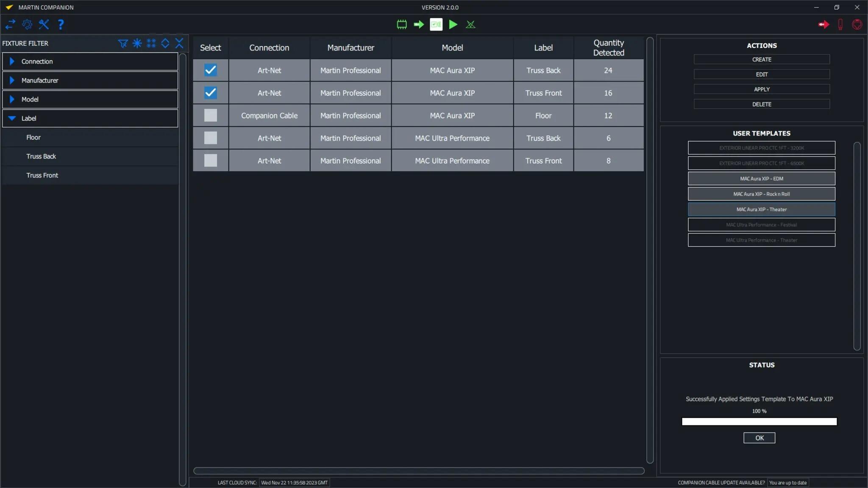Click the Quantity Detected column header
The image size is (868, 488).
click(x=609, y=47)
